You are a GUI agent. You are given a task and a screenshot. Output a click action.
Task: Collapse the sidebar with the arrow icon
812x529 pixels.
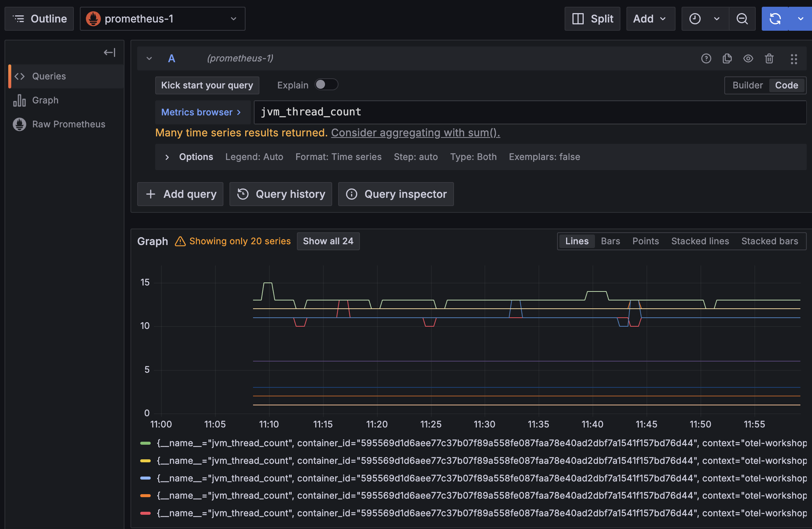coord(109,52)
